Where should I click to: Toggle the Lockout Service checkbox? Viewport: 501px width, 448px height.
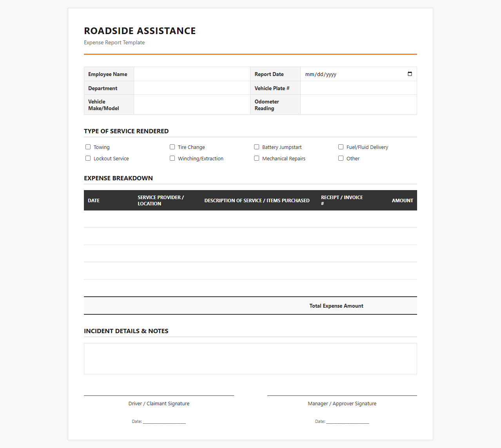[x=88, y=158]
